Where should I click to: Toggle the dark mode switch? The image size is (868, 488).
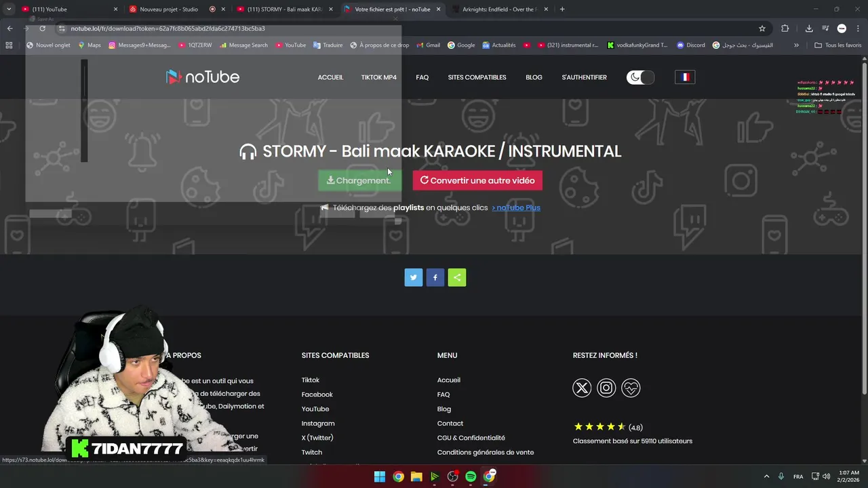641,77
